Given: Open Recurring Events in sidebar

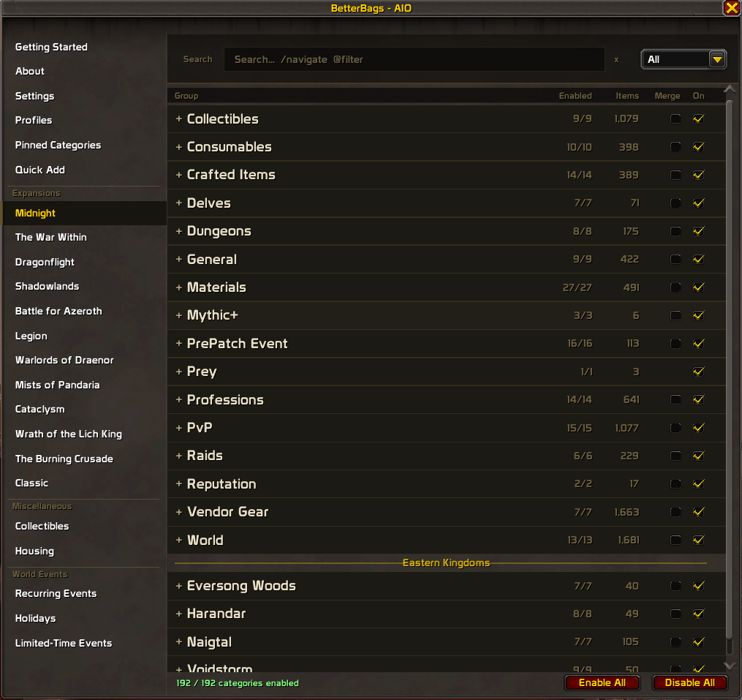Looking at the screenshot, I should pyautogui.click(x=56, y=594).
